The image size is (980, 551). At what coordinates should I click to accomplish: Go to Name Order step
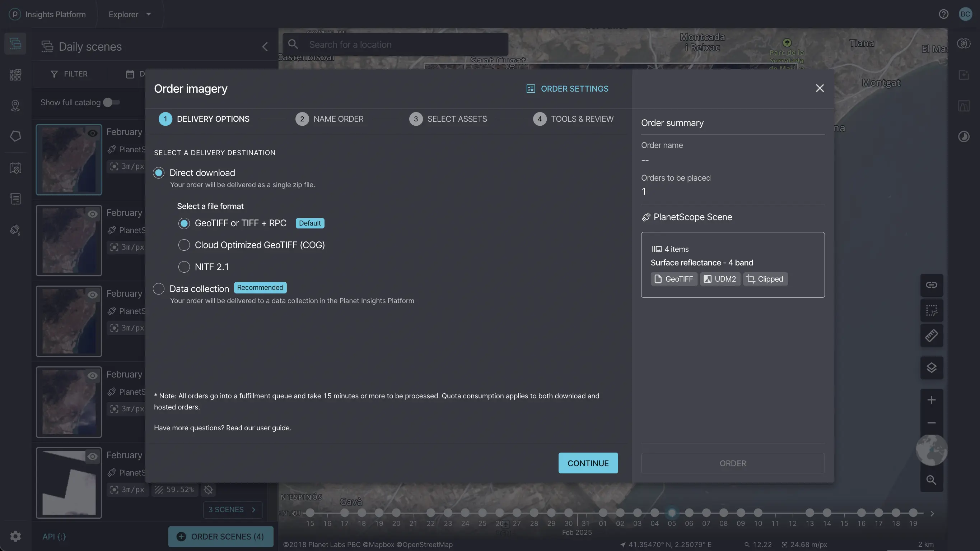(329, 119)
